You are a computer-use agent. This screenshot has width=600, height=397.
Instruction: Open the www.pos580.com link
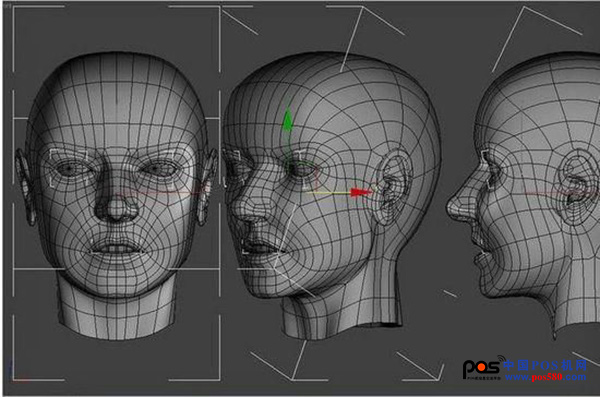[x=546, y=377]
